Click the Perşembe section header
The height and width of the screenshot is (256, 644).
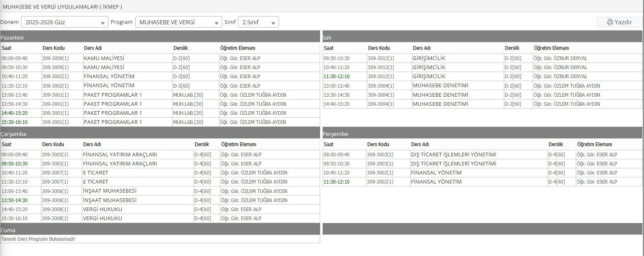[x=482, y=133]
